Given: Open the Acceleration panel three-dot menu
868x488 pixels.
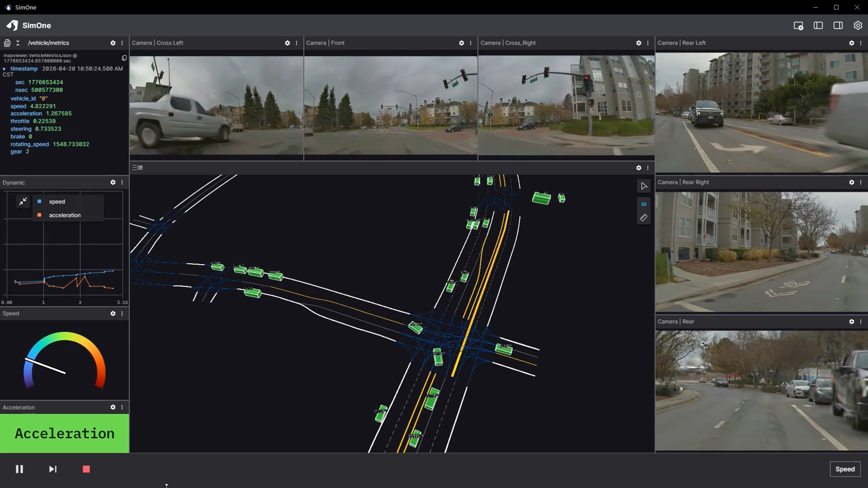Looking at the screenshot, I should pyautogui.click(x=122, y=407).
